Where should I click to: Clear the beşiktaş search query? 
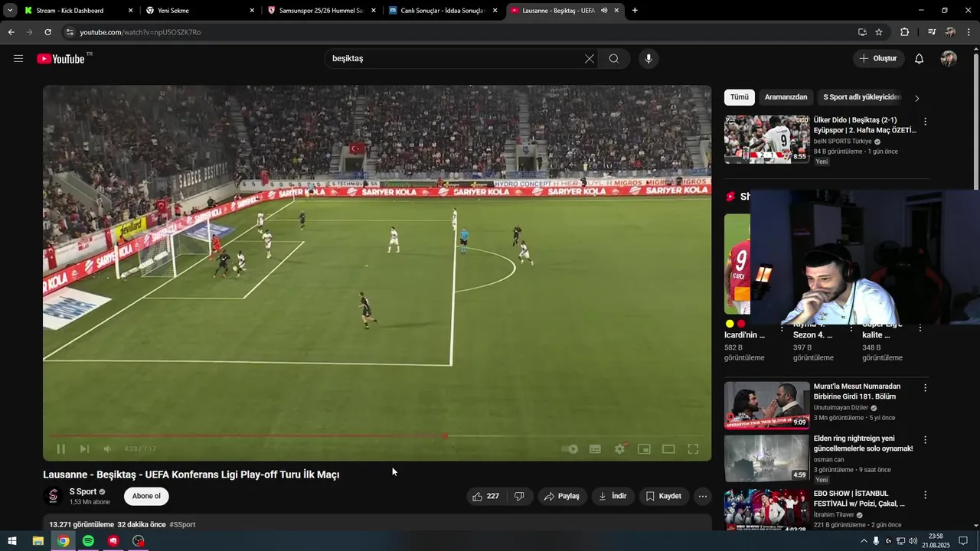pos(589,59)
